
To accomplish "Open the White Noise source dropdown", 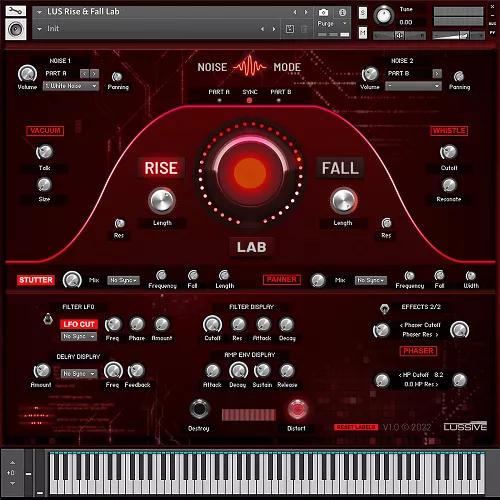I will click(x=71, y=86).
